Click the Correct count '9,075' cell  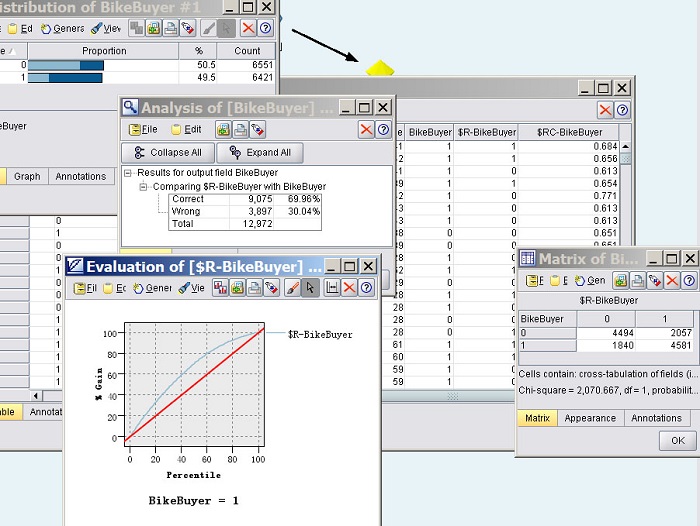pos(251,199)
